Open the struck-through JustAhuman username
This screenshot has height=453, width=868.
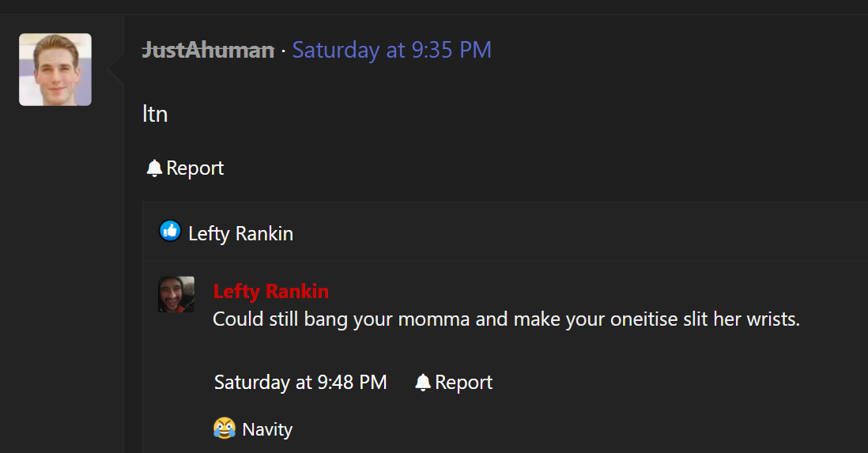coord(208,51)
